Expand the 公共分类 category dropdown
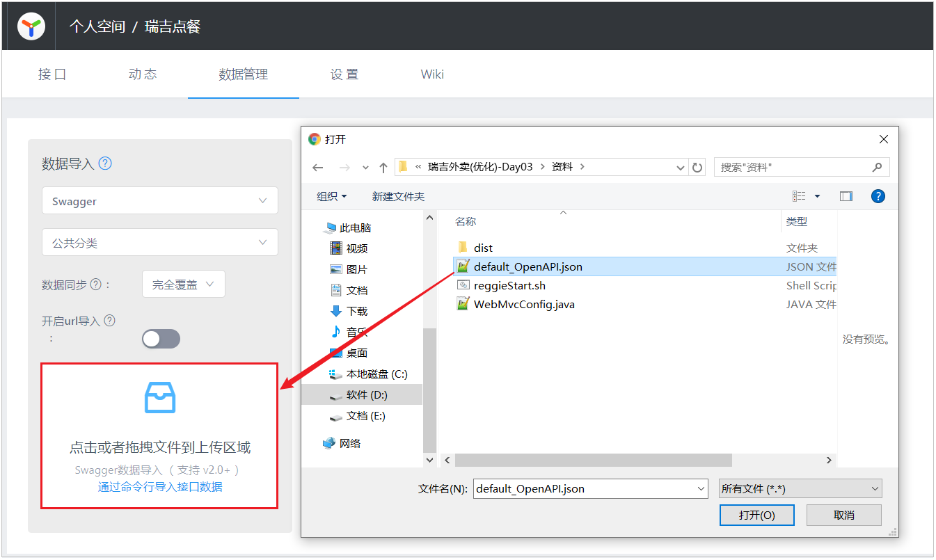The height and width of the screenshot is (560, 936). point(159,243)
